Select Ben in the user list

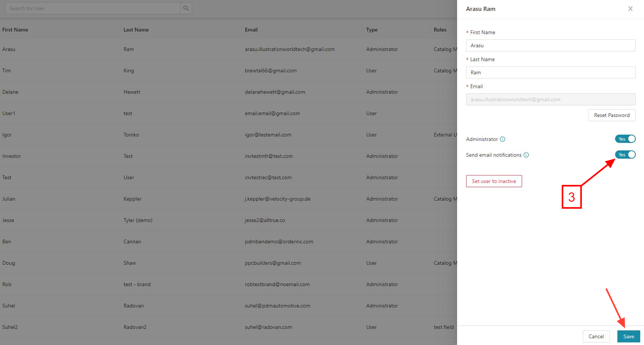point(6,241)
